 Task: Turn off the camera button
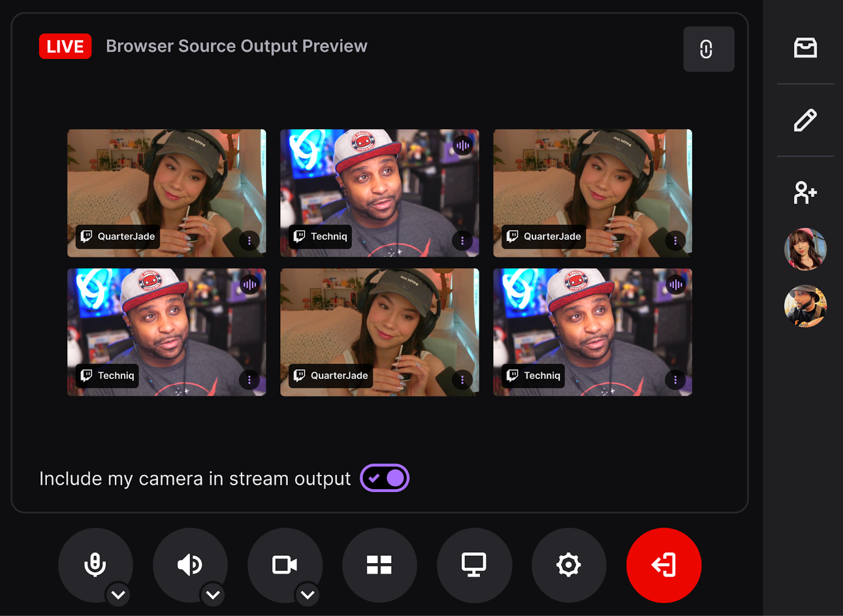coord(285,564)
